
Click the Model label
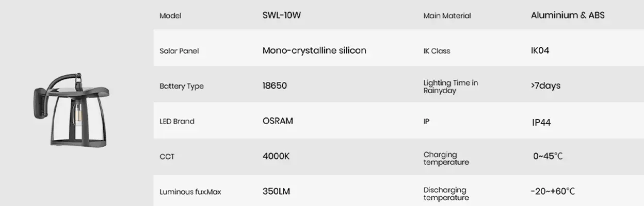coord(170,16)
